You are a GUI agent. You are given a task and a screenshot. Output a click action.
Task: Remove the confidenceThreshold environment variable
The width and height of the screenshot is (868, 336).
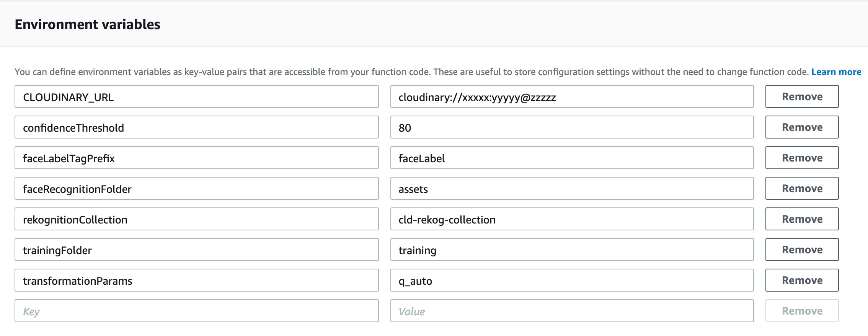tap(802, 127)
